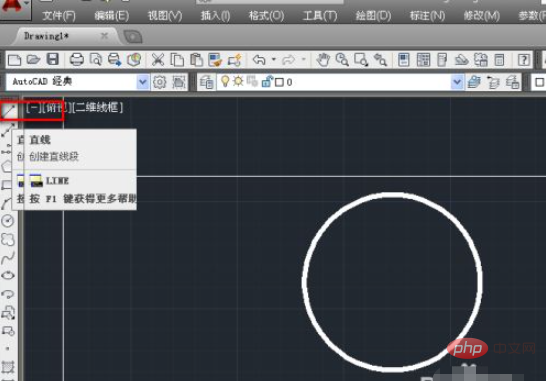Open the undo history dropdown arrow
546x381 pixels.
point(274,60)
